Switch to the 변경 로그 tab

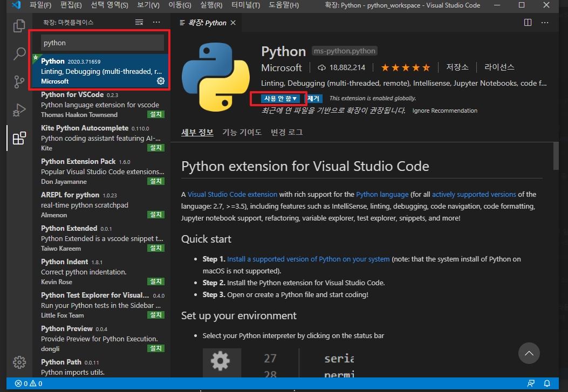tap(286, 133)
